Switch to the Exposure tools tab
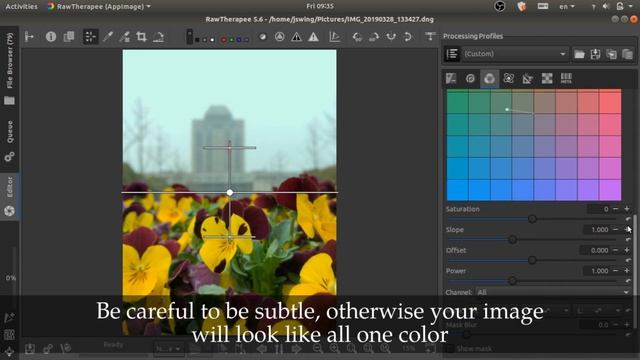The width and height of the screenshot is (640, 360). click(451, 78)
